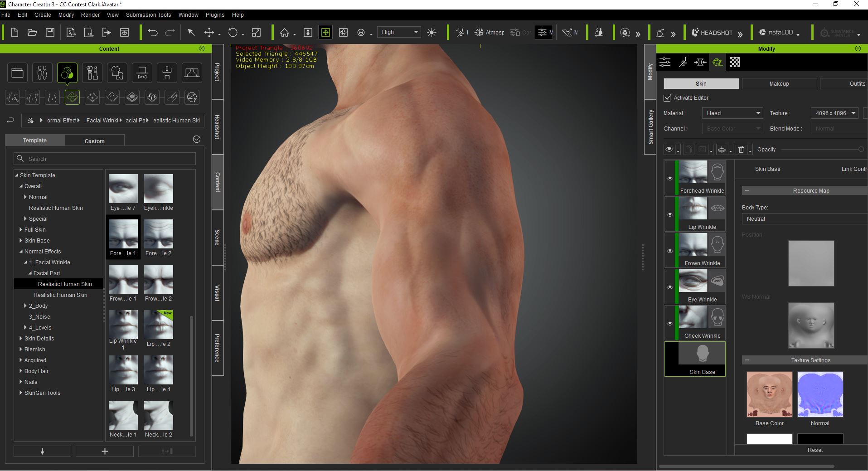The width and height of the screenshot is (868, 471).
Task: Click the Home view icon
Action: 284,32
